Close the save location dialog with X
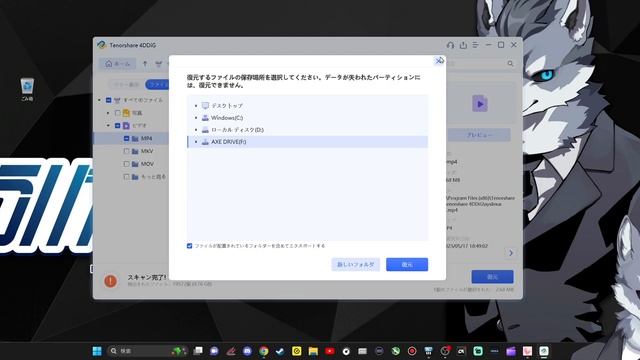The width and height of the screenshot is (640, 360). pyautogui.click(x=439, y=61)
